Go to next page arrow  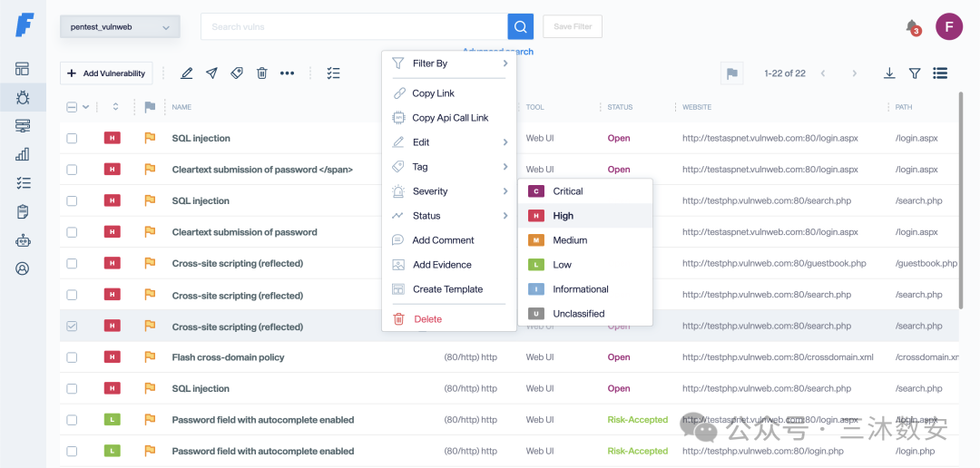[855, 73]
